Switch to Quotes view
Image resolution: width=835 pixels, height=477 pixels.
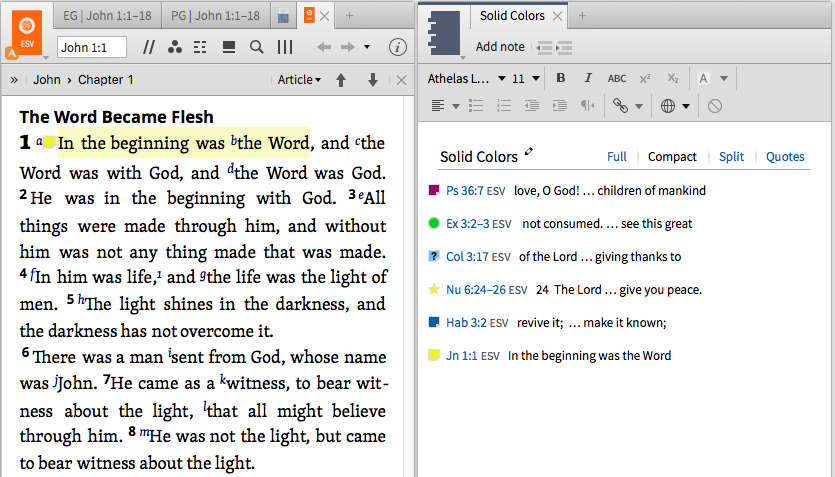[785, 157]
